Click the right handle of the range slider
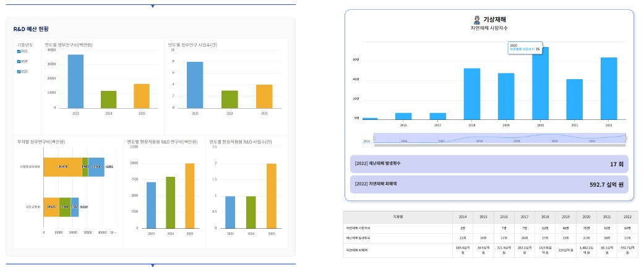 tap(625, 138)
